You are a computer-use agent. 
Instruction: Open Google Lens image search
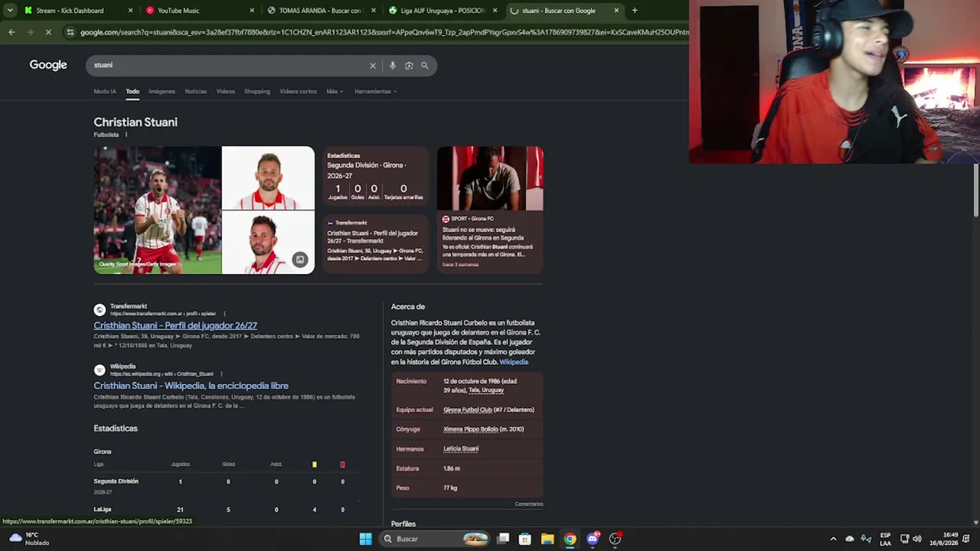click(409, 66)
